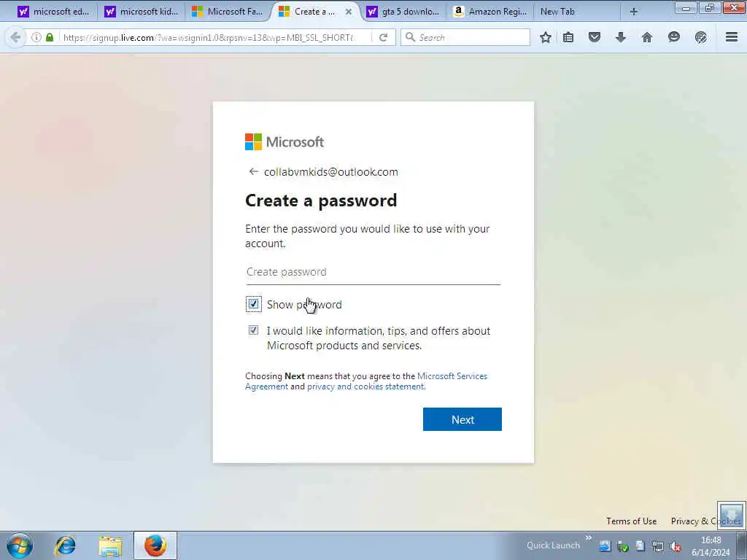The image size is (747, 560).
Task: Open the Terms of Use link
Action: click(x=631, y=521)
